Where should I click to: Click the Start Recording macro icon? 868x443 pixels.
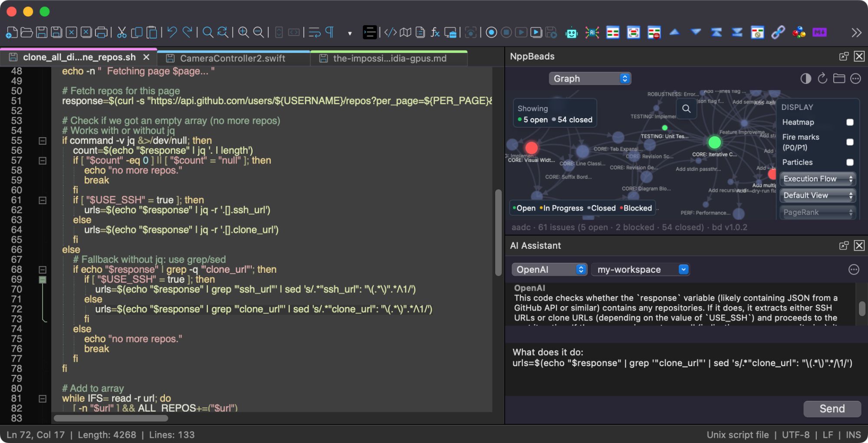pos(491,33)
